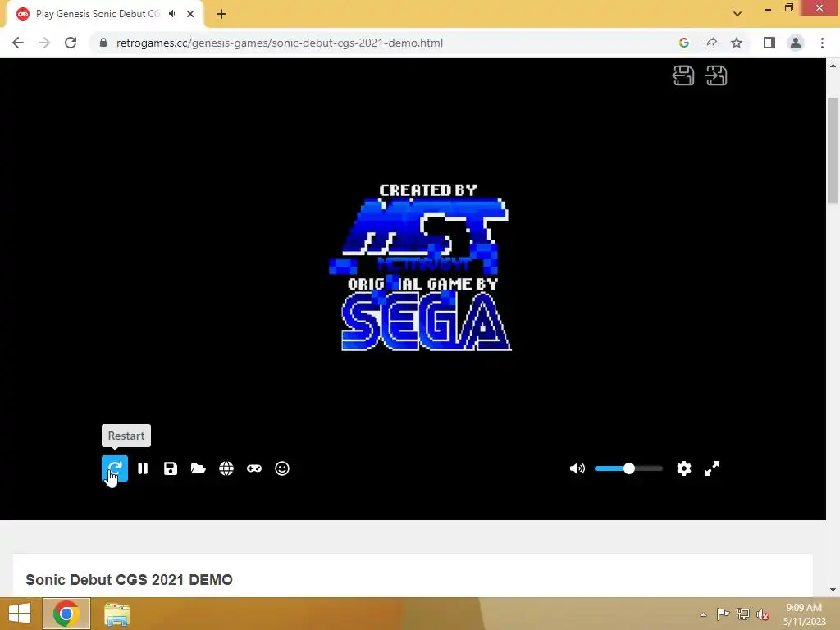This screenshot has width=840, height=630.
Task: Open Chrome three-dot menu
Action: pyautogui.click(x=822, y=43)
